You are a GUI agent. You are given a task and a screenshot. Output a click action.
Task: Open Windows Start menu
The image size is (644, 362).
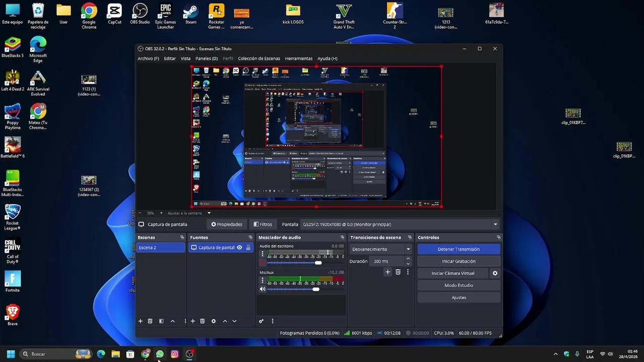11,354
